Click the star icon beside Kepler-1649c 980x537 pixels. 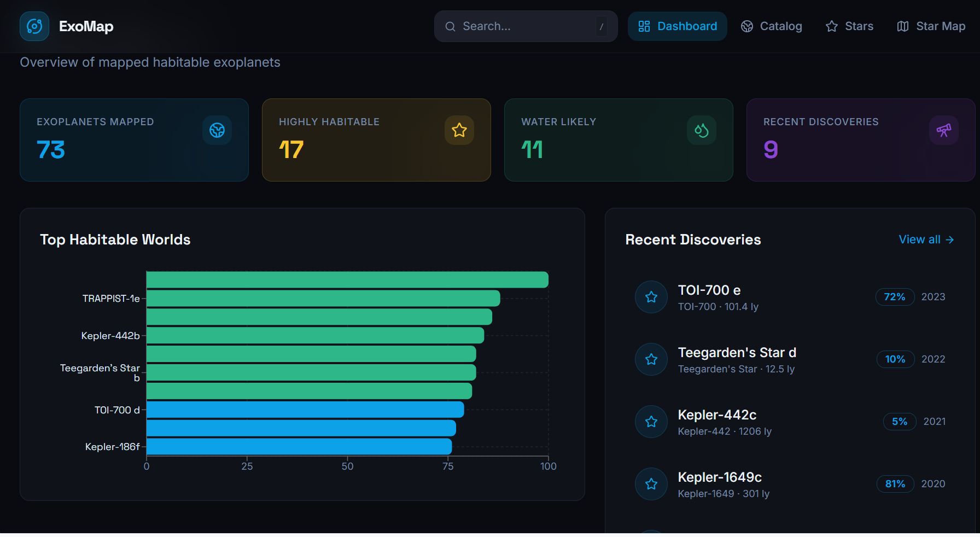[651, 484]
